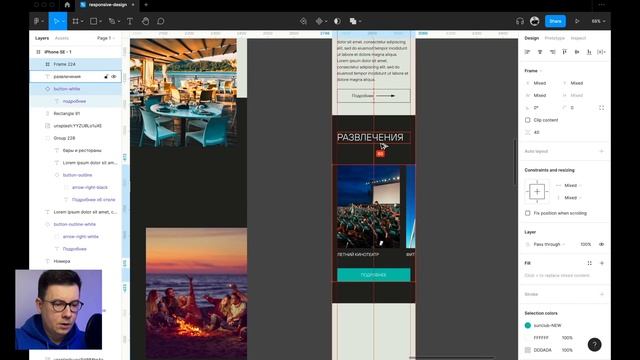Select the Hand tool
The image size is (640, 360).
pos(146,21)
